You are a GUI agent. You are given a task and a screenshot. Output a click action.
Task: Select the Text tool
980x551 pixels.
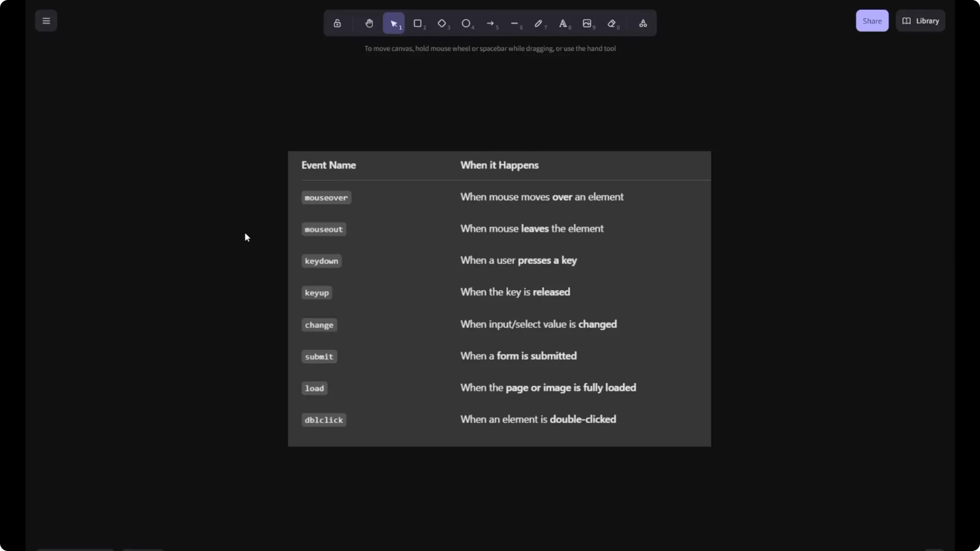(563, 23)
